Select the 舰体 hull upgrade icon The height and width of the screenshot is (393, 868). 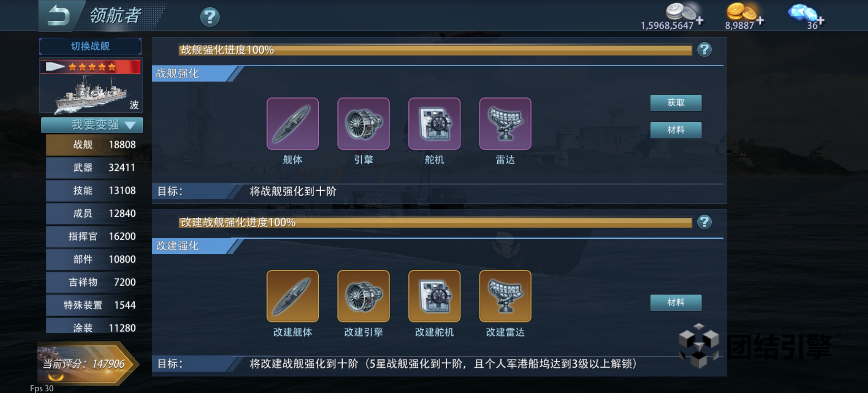pos(293,123)
